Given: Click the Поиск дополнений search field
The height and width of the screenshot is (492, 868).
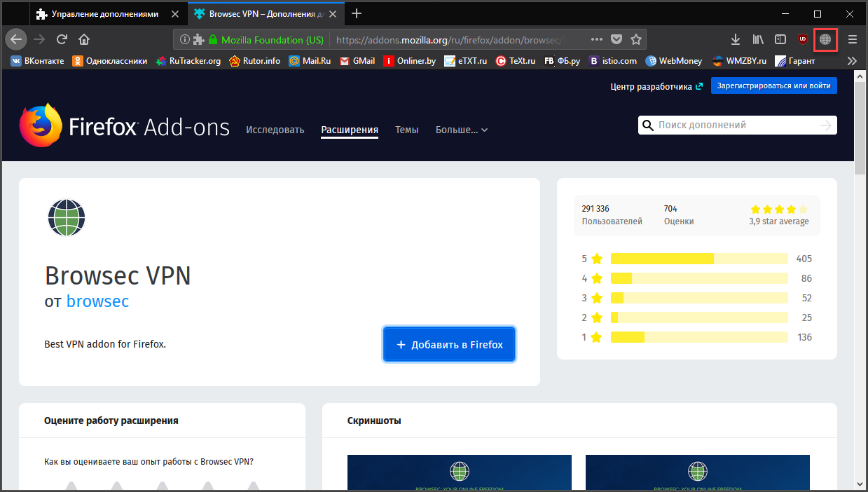Looking at the screenshot, I should 736,125.
